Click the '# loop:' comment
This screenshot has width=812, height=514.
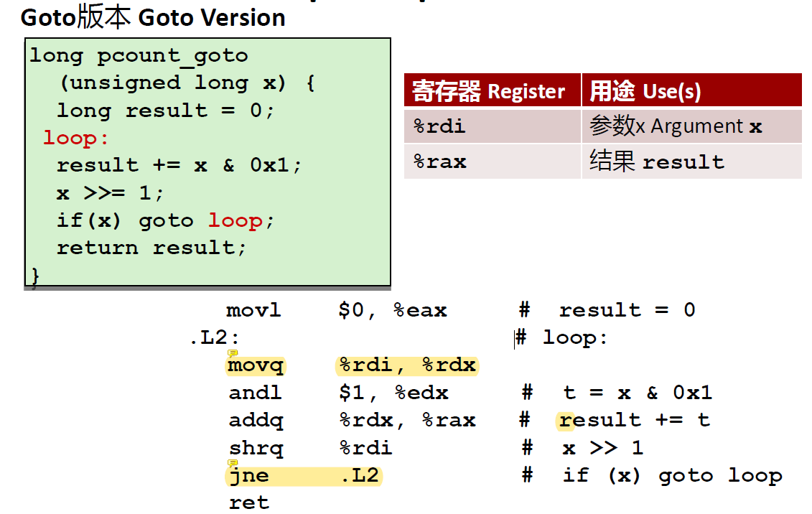[x=561, y=338]
